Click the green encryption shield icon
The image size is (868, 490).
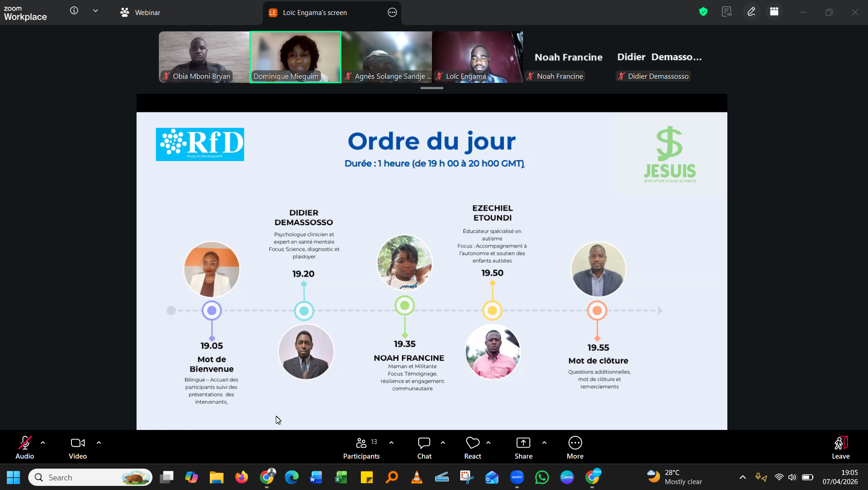(x=703, y=12)
